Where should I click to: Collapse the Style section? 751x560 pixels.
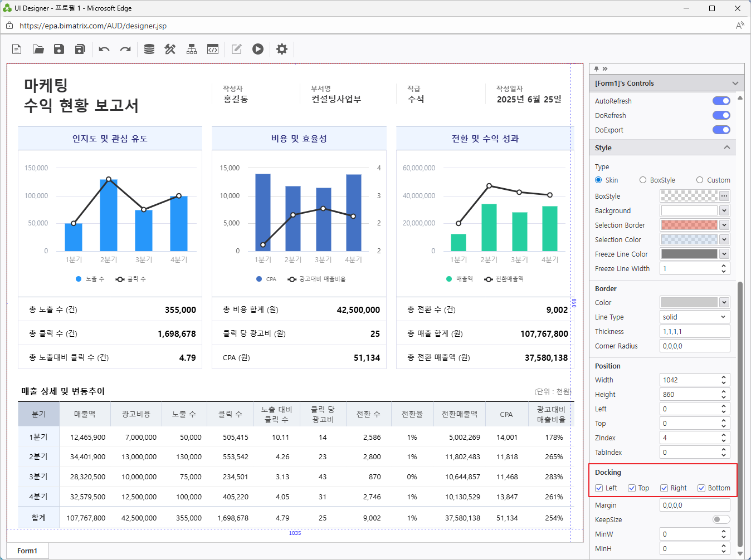click(726, 148)
